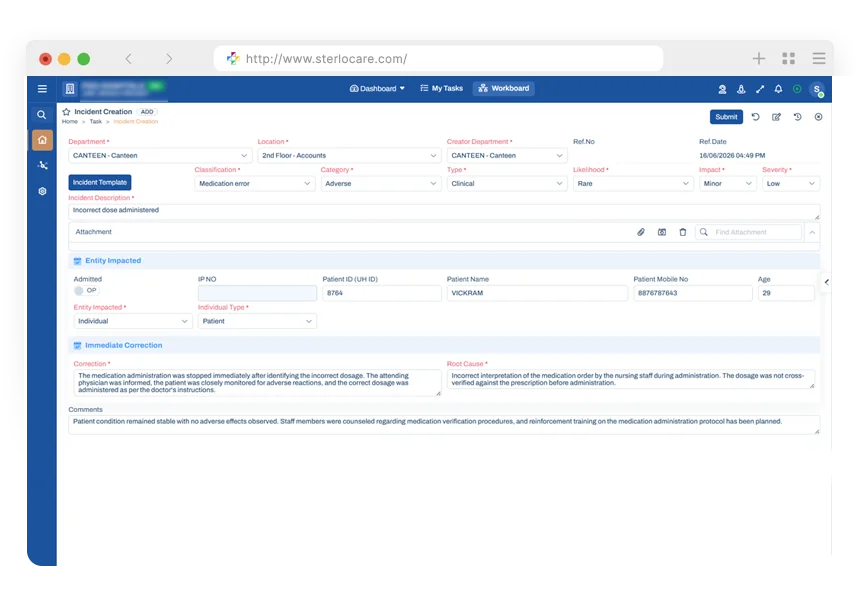This screenshot has width=858, height=606.
Task: Open the network nodes icon in the sidebar
Action: (42, 165)
